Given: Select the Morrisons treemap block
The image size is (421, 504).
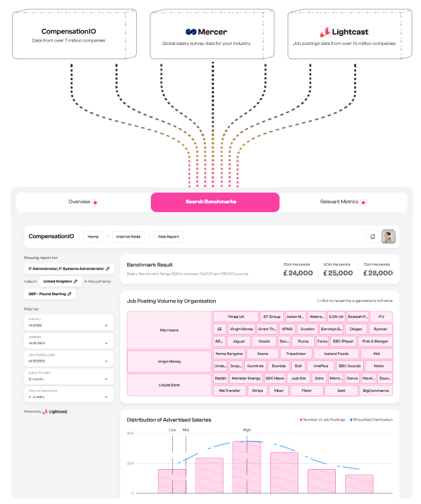Looking at the screenshot, I should (x=169, y=330).
